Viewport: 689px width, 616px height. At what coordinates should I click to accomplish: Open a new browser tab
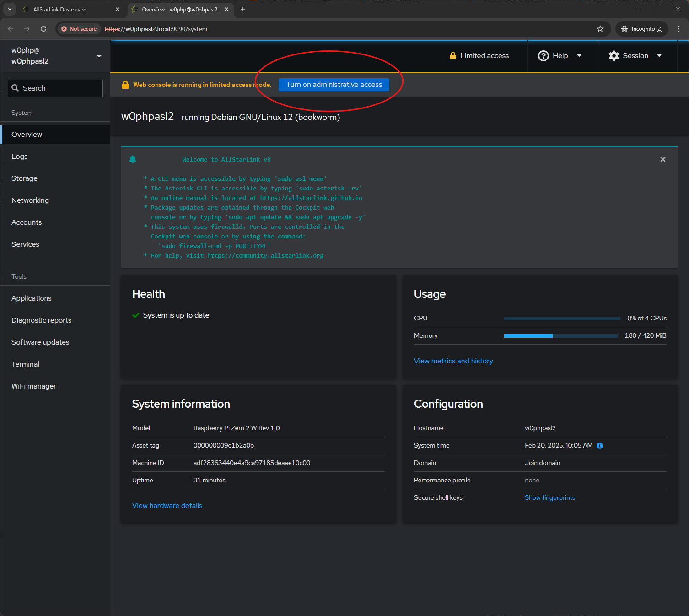(x=243, y=9)
